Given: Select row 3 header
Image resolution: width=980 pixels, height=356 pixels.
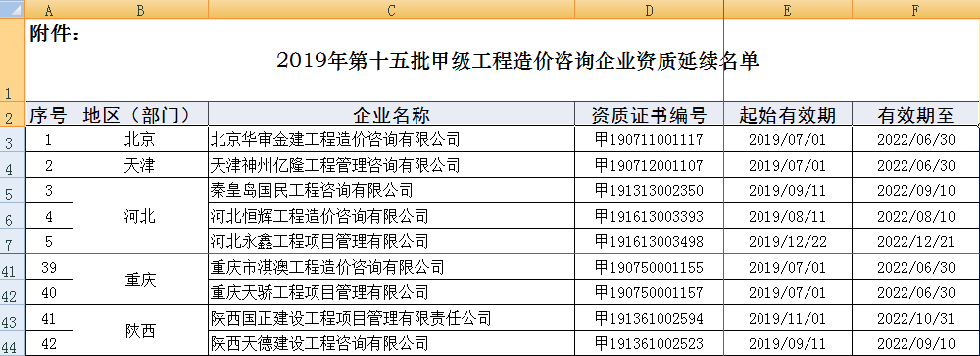Looking at the screenshot, I should click(13, 139).
